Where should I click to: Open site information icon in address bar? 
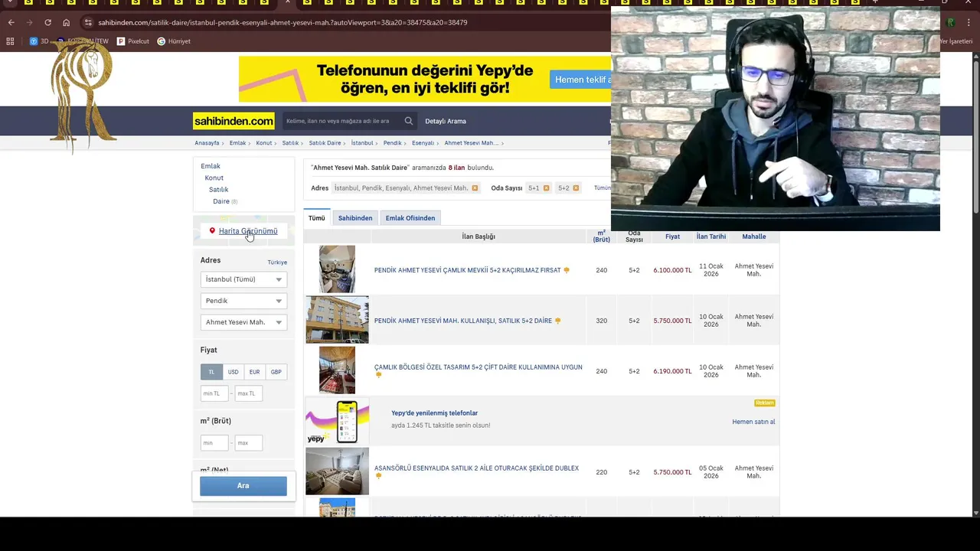tap(88, 22)
